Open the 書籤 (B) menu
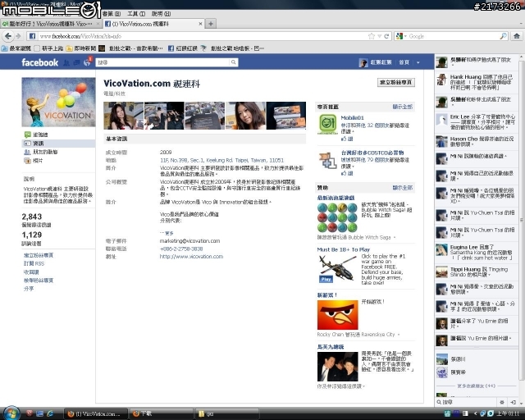The width and height of the screenshot is (525, 420). tap(112, 14)
